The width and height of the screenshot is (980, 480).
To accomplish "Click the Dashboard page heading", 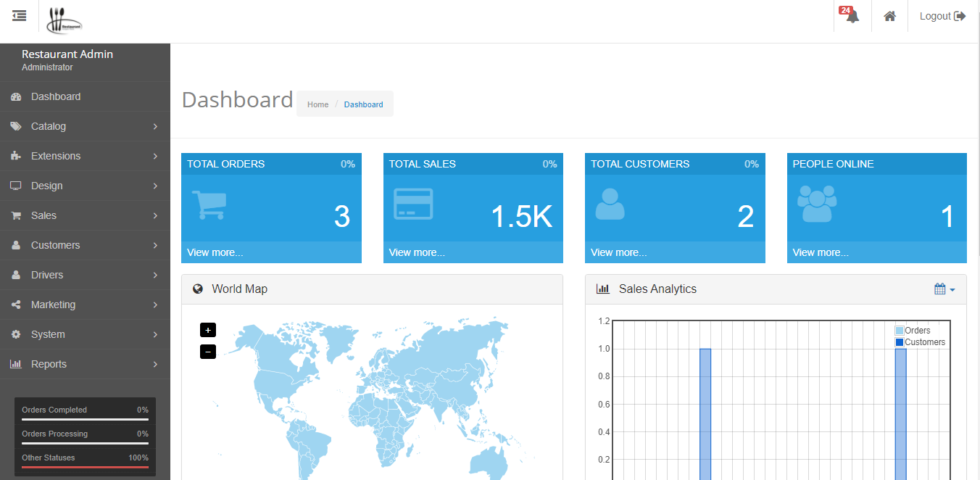I will 237,99.
